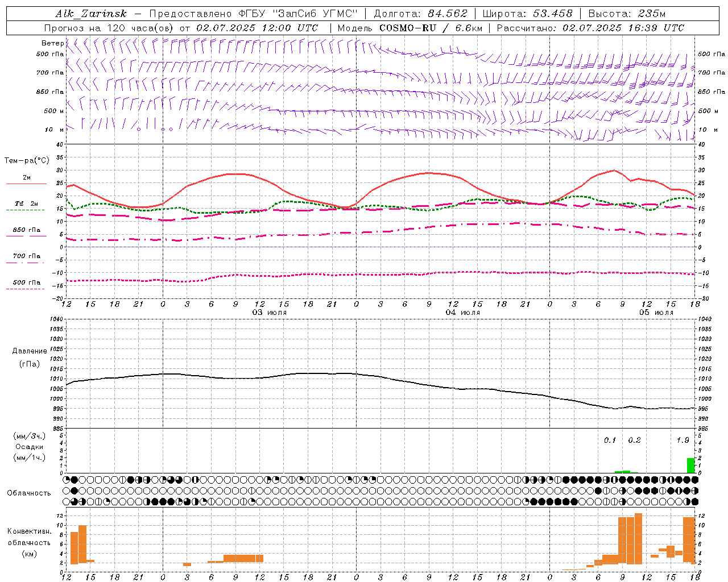Click the Облачность cloud cover label
The width and height of the screenshot is (728, 582).
click(29, 493)
